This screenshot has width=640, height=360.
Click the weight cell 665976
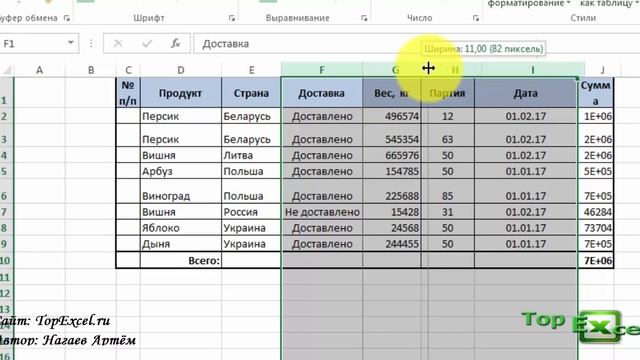tap(392, 156)
